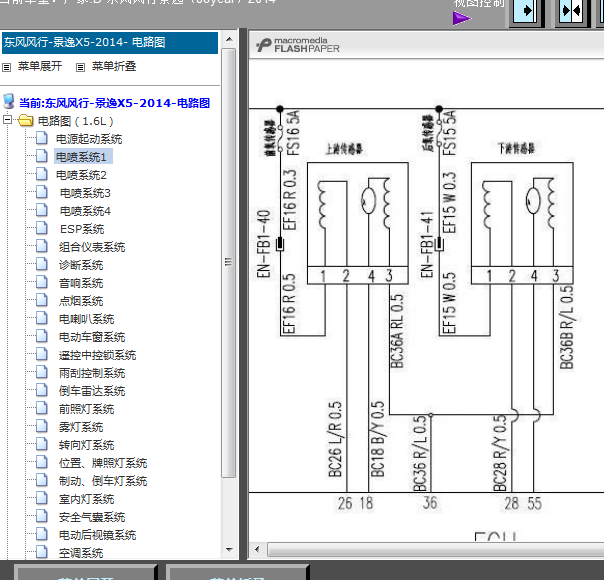Open 制动、倒车灯系统 diagram
Screen dimensions: 604x580
(x=103, y=481)
